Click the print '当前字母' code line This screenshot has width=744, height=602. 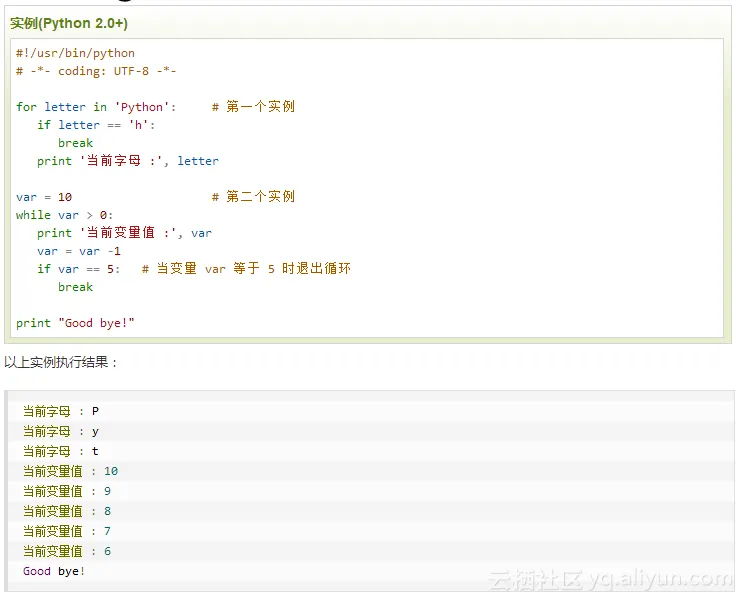pyautogui.click(x=128, y=161)
